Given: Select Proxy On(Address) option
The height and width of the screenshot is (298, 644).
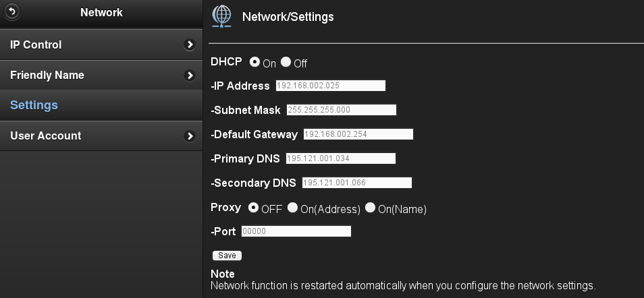Looking at the screenshot, I should pos(293,208).
